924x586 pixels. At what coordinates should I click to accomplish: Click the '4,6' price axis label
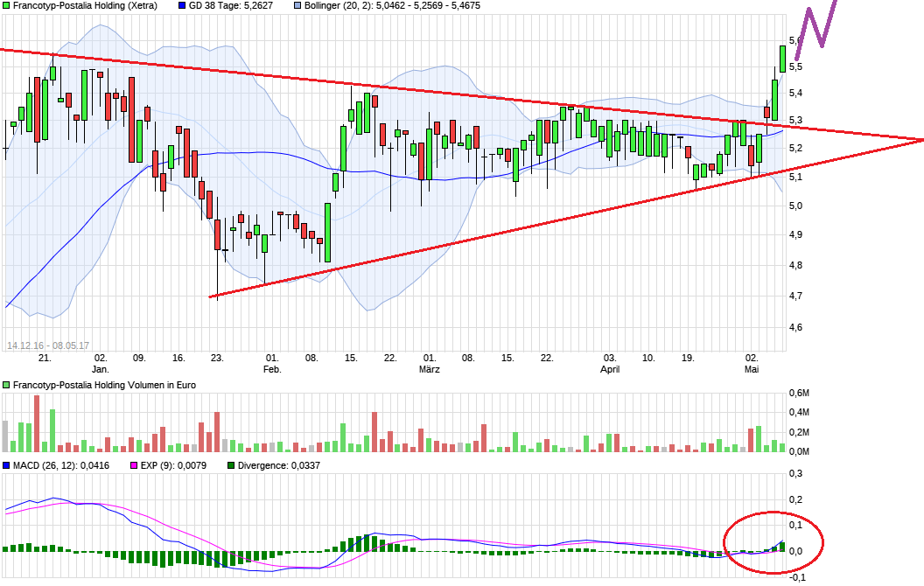coord(795,327)
